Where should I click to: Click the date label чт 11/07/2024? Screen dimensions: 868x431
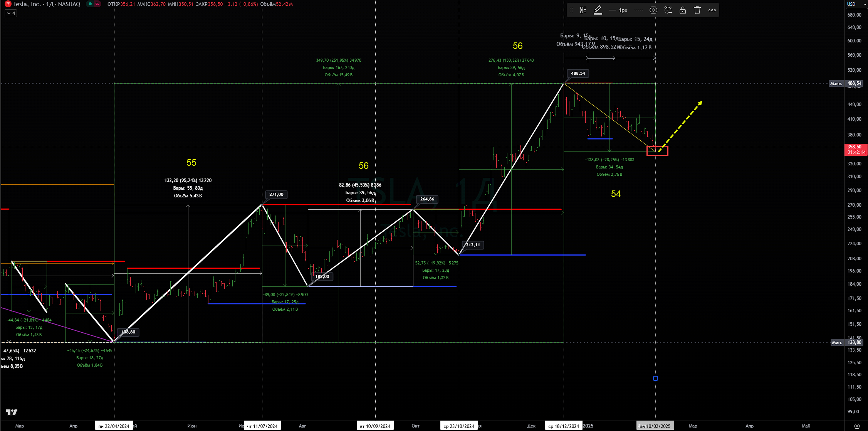[x=262, y=426]
